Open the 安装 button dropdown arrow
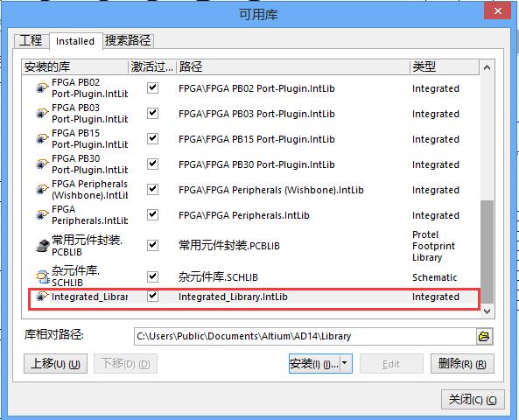Viewport: 519px width, 420px height. (x=345, y=363)
